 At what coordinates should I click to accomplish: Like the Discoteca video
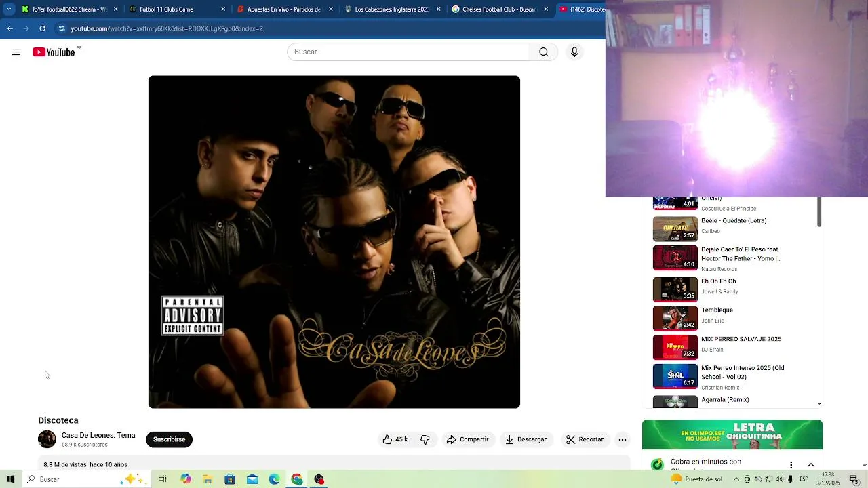click(x=395, y=439)
